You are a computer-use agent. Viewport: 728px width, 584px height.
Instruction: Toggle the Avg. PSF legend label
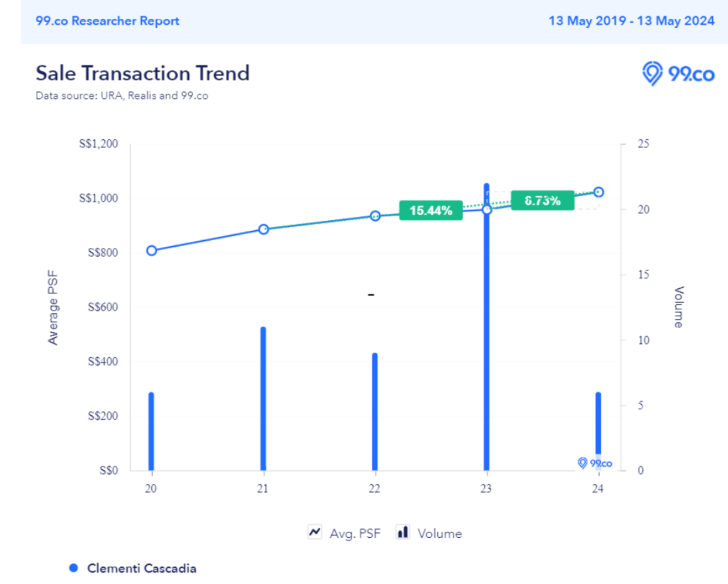pos(355,534)
